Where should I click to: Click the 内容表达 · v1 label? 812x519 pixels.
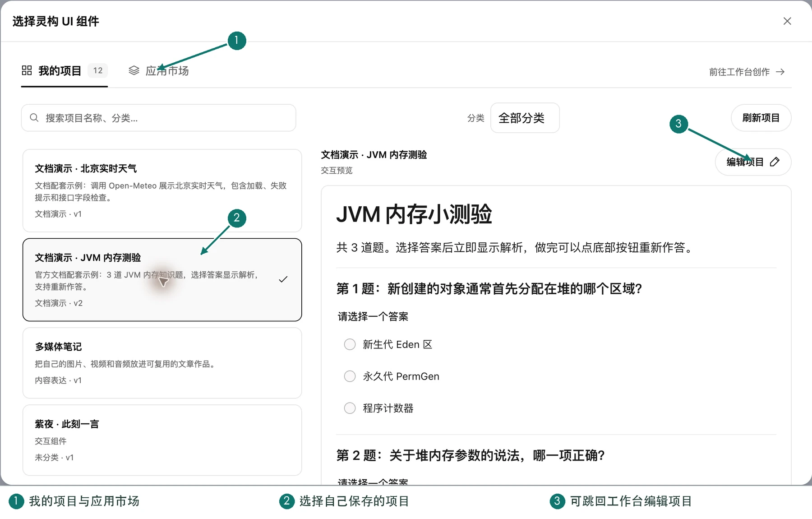point(58,380)
